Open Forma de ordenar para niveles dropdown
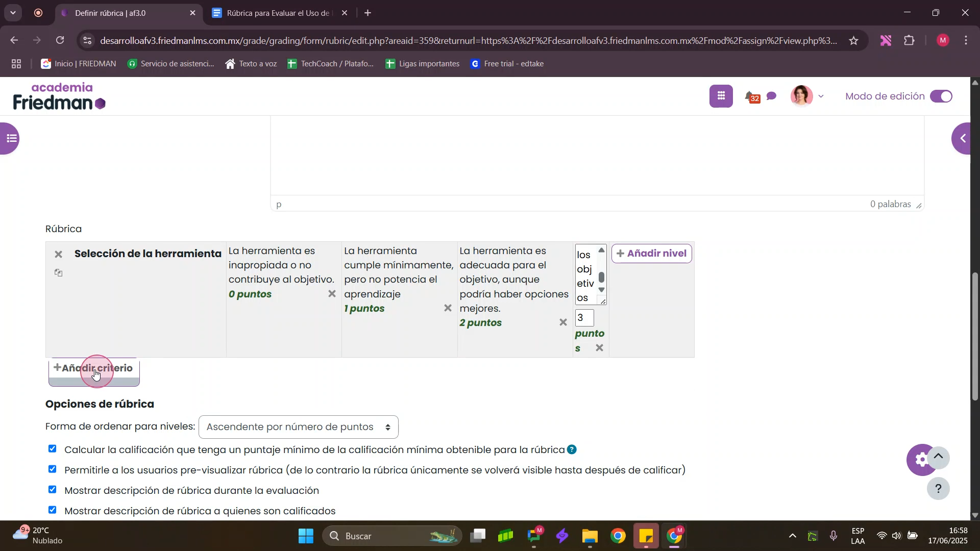 (298, 427)
